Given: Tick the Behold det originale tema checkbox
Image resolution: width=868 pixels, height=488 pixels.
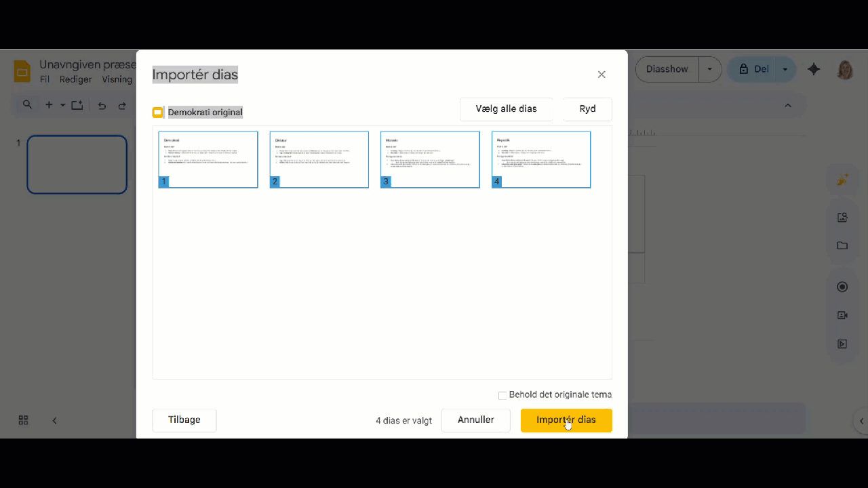Looking at the screenshot, I should [x=502, y=395].
